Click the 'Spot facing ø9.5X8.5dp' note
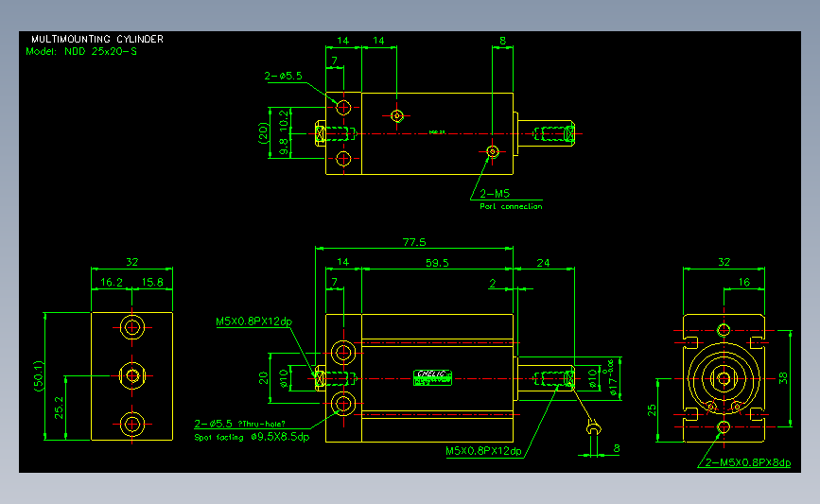The width and height of the screenshot is (820, 504). pos(252,437)
